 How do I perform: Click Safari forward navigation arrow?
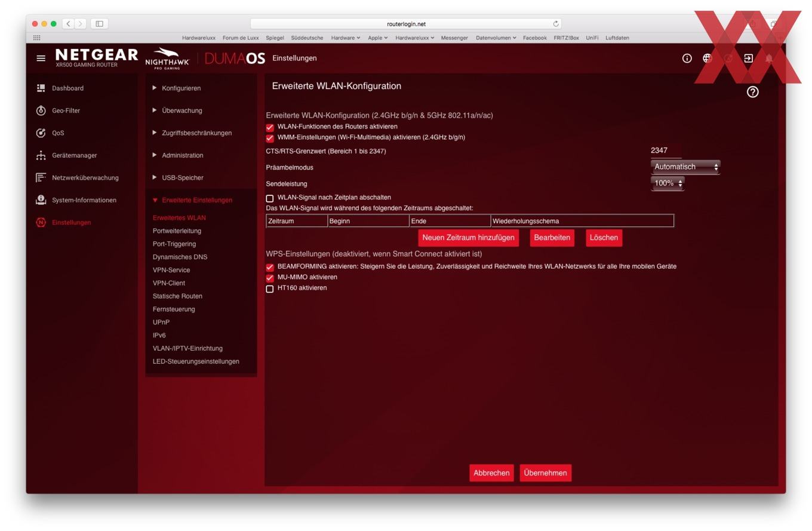[x=81, y=24]
